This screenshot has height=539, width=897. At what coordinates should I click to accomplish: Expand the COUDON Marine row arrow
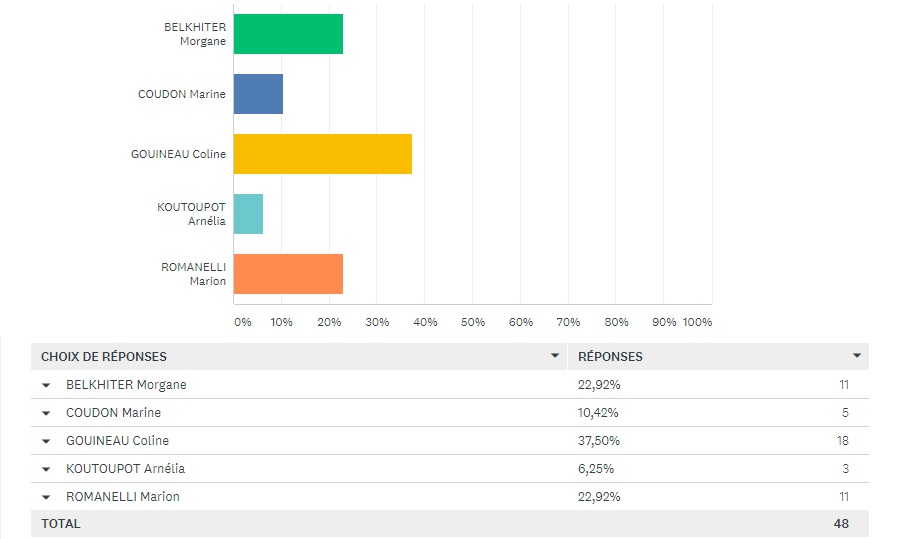pos(46,413)
